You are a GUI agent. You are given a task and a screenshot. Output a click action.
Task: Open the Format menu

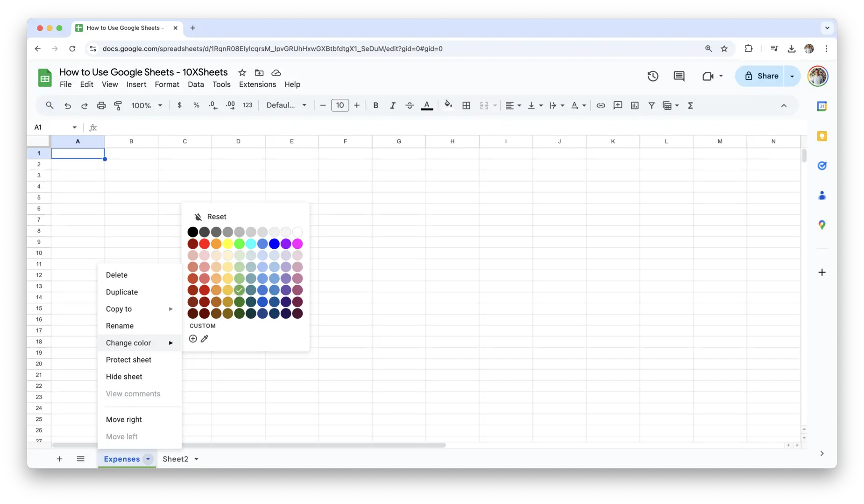pyautogui.click(x=167, y=84)
